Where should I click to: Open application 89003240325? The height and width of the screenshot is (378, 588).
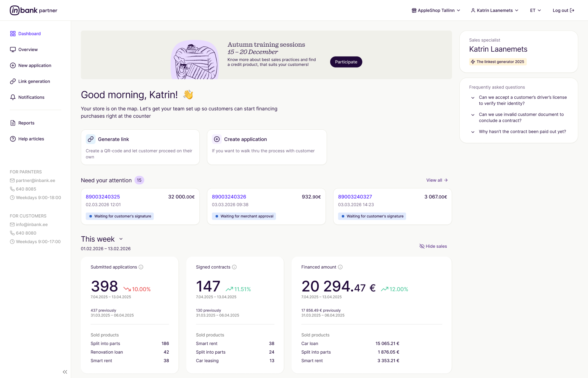pyautogui.click(x=103, y=197)
